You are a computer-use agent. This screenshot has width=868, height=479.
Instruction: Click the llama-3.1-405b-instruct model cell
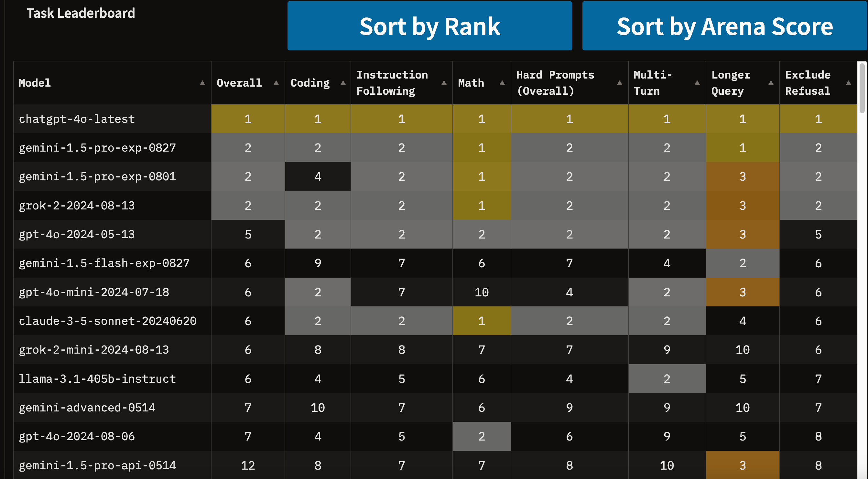[97, 379]
